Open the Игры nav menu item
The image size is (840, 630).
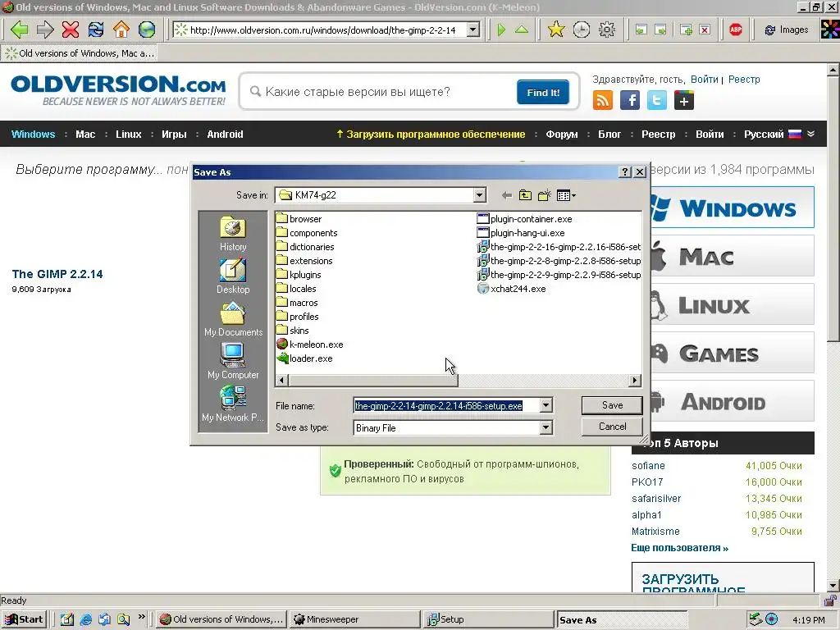tap(174, 134)
